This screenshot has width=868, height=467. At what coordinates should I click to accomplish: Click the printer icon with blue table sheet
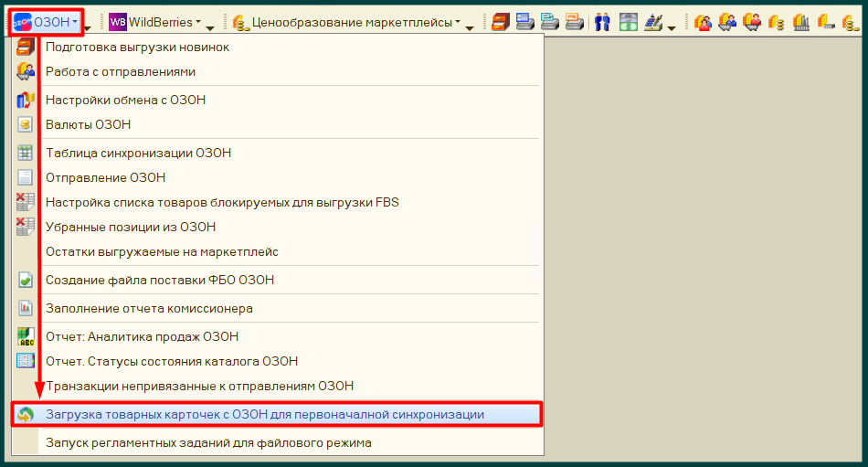[524, 22]
